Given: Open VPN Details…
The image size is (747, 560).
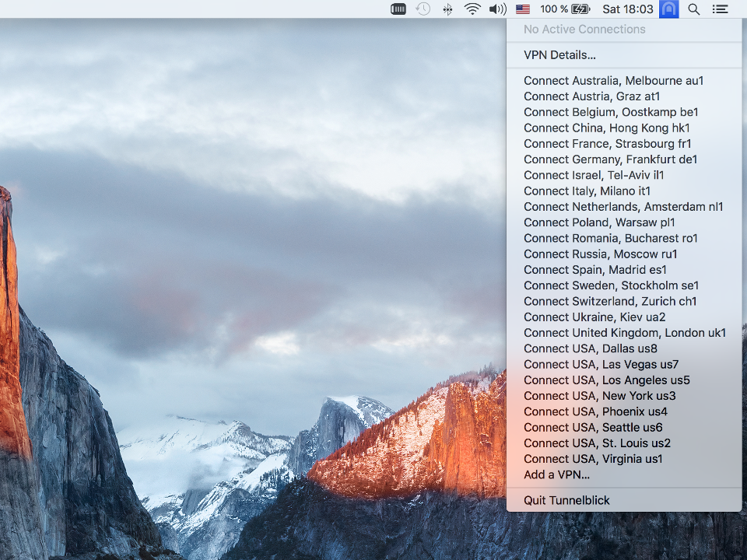Looking at the screenshot, I should click(x=624, y=54).
